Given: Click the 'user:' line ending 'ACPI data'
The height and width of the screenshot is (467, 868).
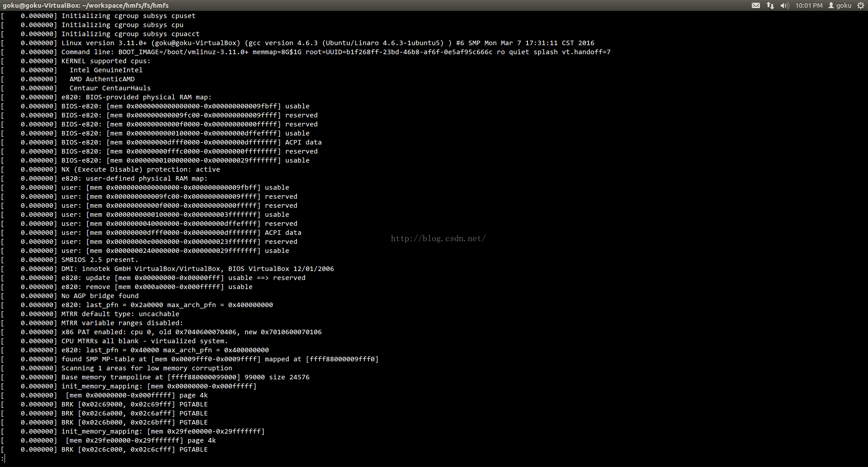Looking at the screenshot, I should 151,233.
